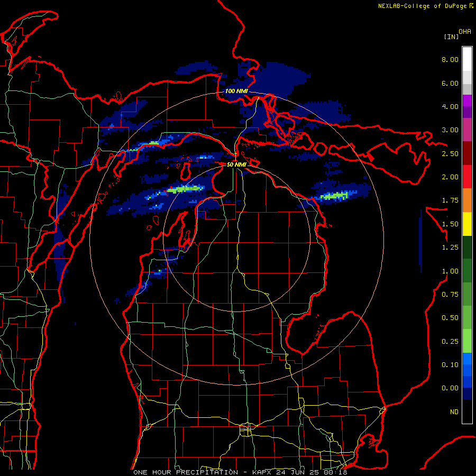This screenshot has height=476, width=476.
Task: Click the 1.50 legend value
Action: [450, 224]
